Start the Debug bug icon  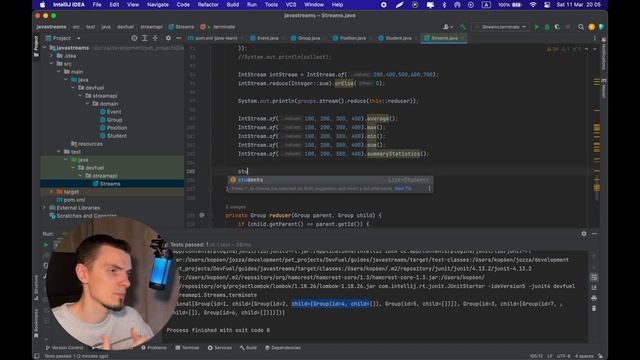[547, 27]
